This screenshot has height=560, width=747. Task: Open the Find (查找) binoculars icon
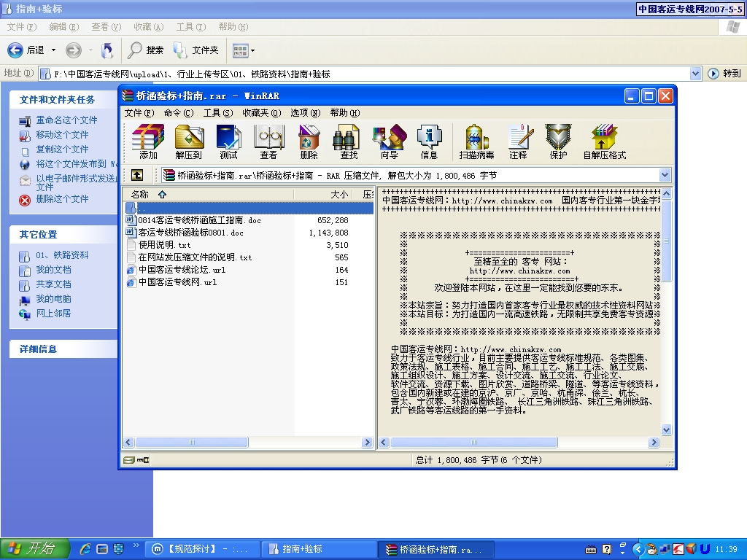[348, 141]
